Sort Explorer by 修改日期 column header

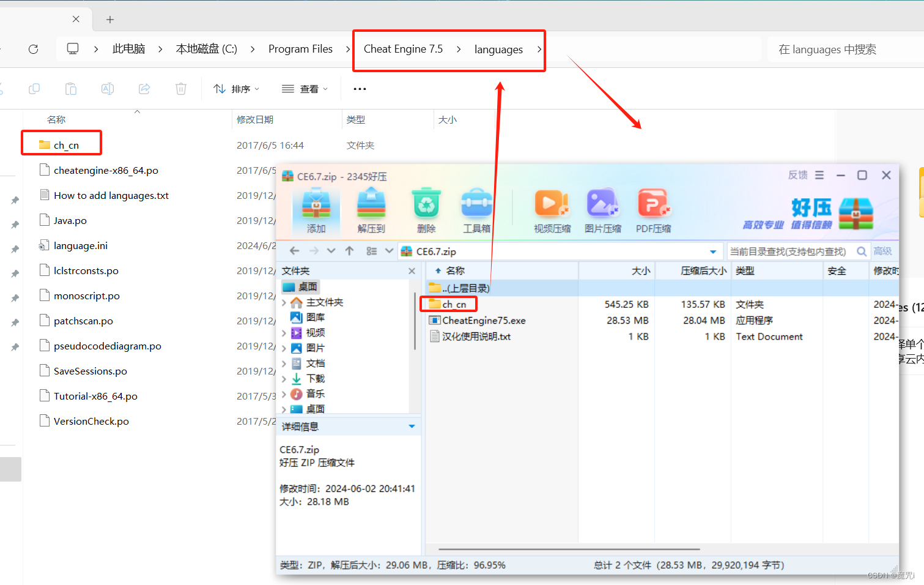click(x=255, y=119)
